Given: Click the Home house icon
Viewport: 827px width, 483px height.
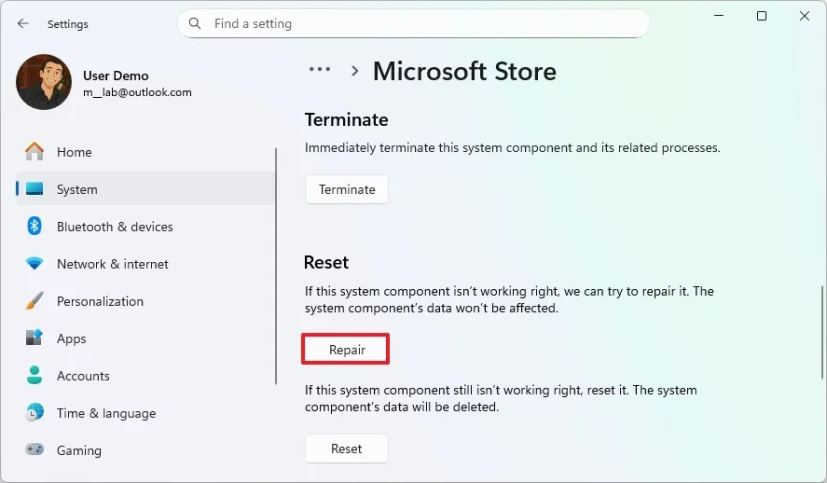Looking at the screenshot, I should point(35,152).
